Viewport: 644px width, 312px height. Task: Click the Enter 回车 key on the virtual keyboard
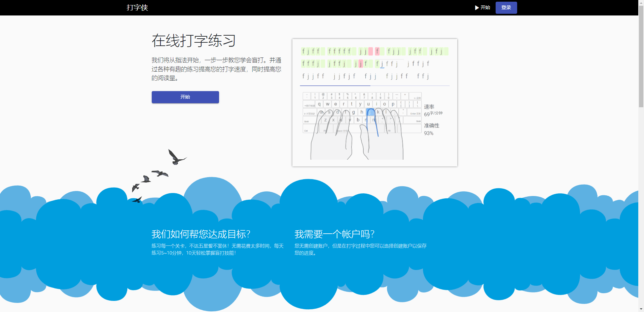(415, 114)
